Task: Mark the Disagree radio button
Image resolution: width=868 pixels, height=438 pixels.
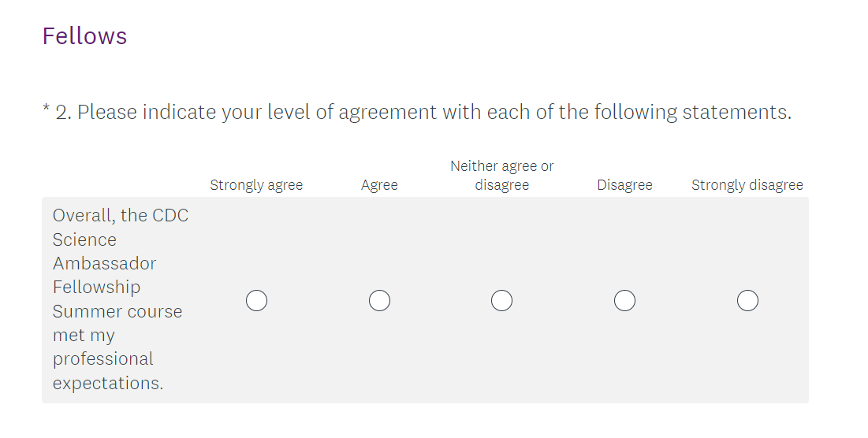Action: point(624,301)
